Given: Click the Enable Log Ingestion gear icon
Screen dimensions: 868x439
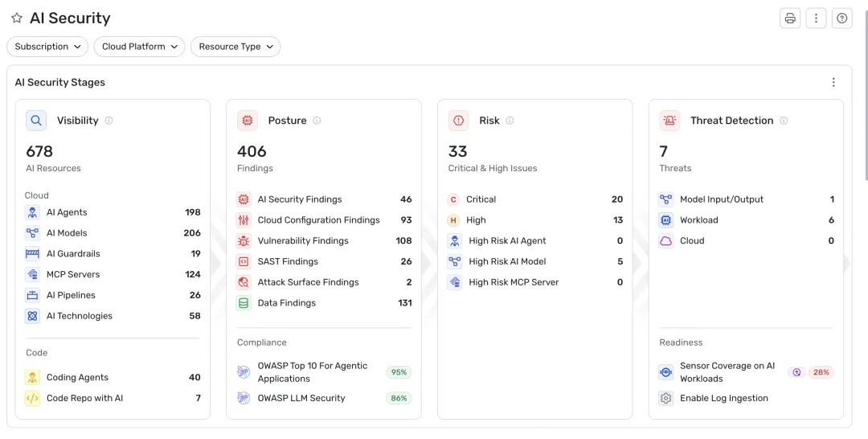Looking at the screenshot, I should coord(665,398).
